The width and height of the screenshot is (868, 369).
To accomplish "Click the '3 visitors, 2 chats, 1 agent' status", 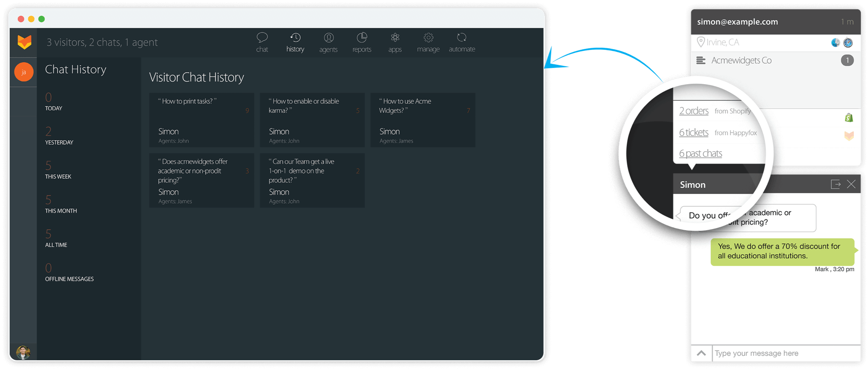I will click(x=102, y=42).
